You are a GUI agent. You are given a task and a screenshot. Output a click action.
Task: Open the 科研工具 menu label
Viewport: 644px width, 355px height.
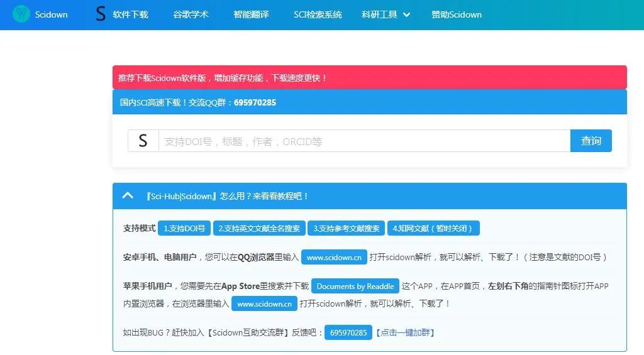[x=379, y=15]
